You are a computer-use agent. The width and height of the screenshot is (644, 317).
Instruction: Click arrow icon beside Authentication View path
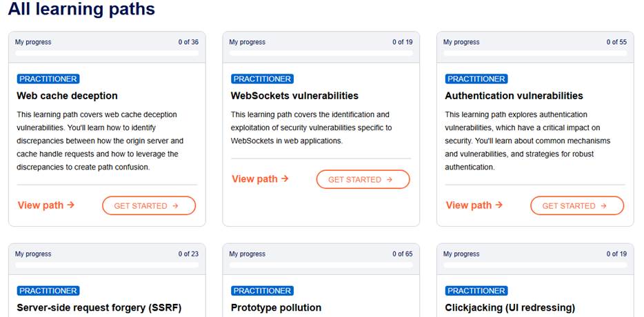click(x=499, y=205)
